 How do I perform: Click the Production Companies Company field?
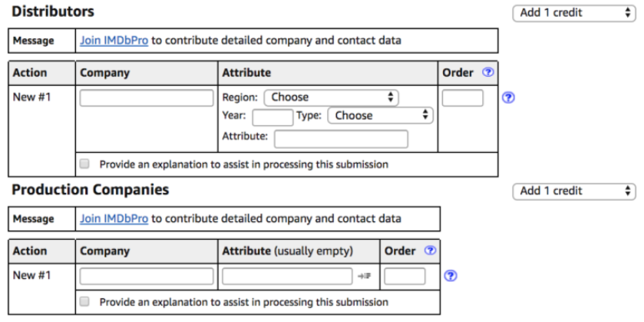coord(147,277)
